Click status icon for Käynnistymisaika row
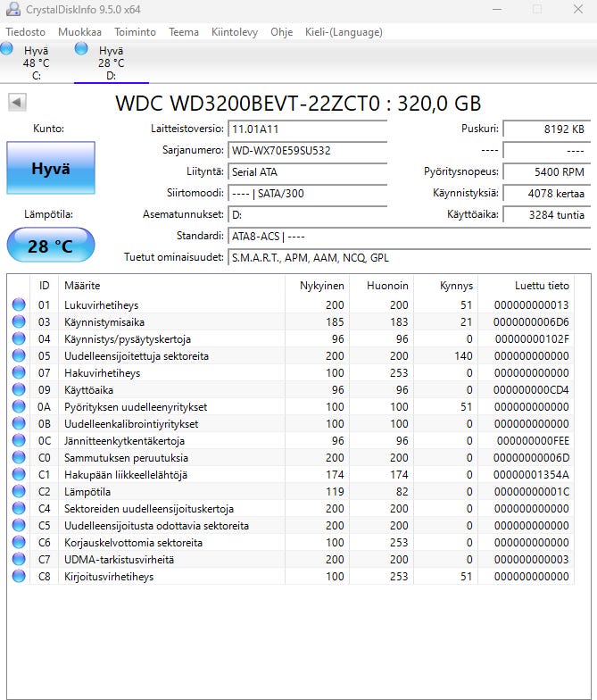 (19, 321)
